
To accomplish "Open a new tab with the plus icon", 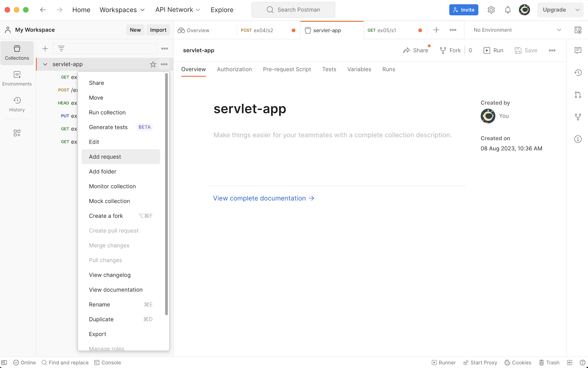I will [x=436, y=30].
